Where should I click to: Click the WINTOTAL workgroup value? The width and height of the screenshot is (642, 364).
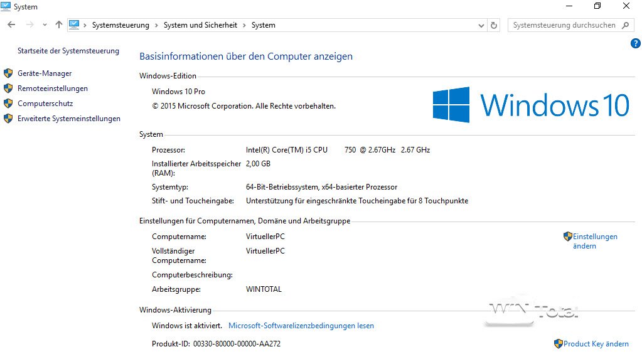coord(264,289)
